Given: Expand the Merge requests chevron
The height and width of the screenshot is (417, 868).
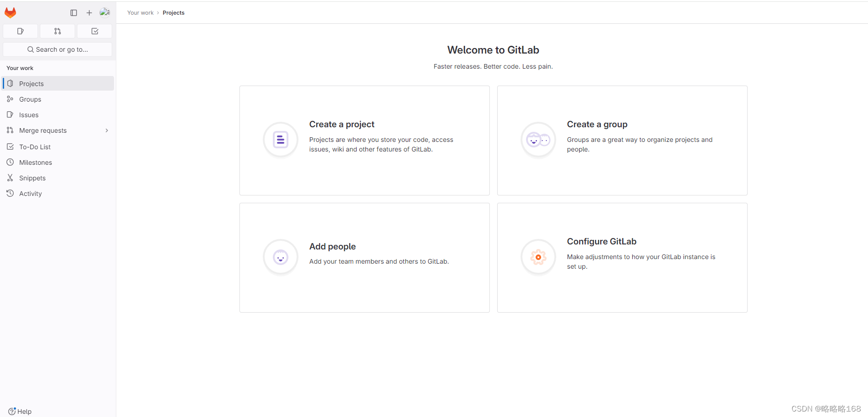Looking at the screenshot, I should pyautogui.click(x=107, y=130).
